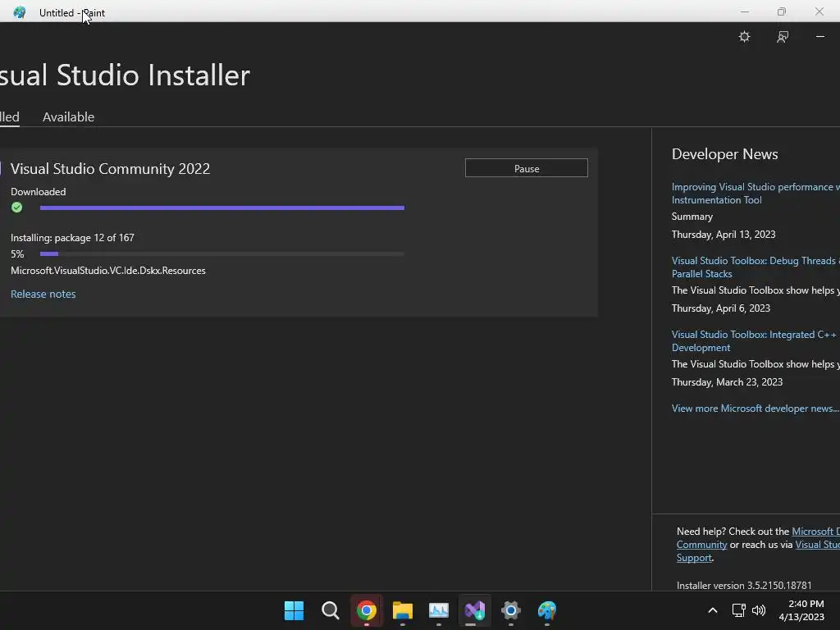The image size is (840, 630).
Task: Click the green downloaded checkmark icon
Action: 16,208
